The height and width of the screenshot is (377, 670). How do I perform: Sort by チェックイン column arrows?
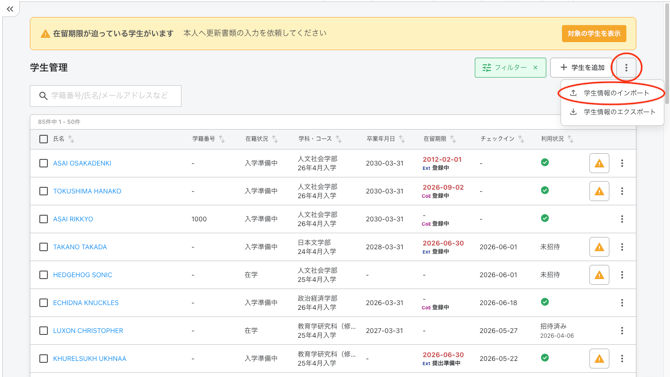520,139
